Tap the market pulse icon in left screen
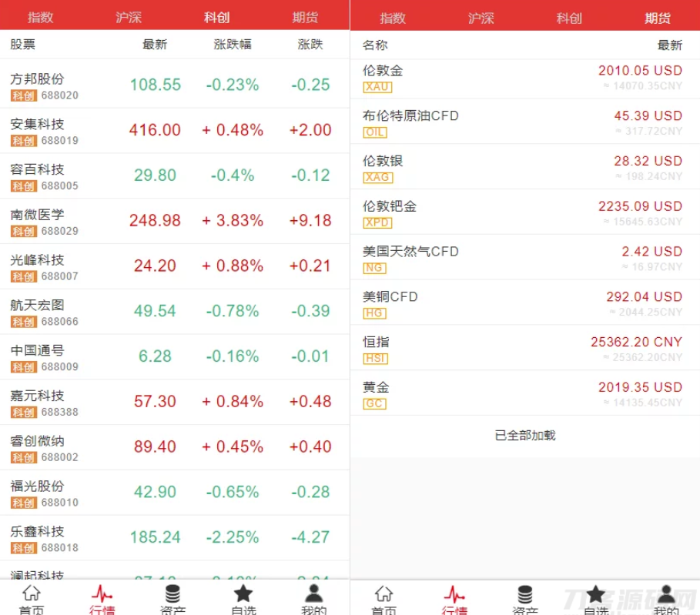Viewport: 700px width, 615px height. click(102, 593)
